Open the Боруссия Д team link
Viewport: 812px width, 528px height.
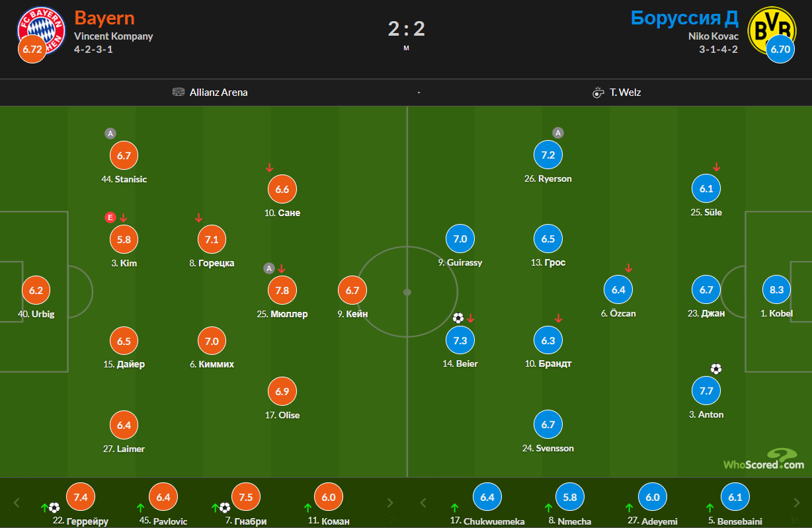[684, 18]
